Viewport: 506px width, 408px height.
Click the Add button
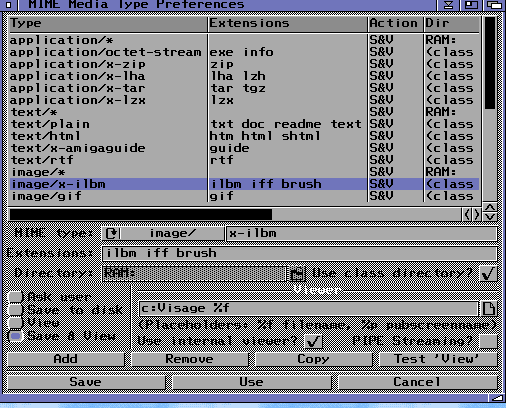66,359
